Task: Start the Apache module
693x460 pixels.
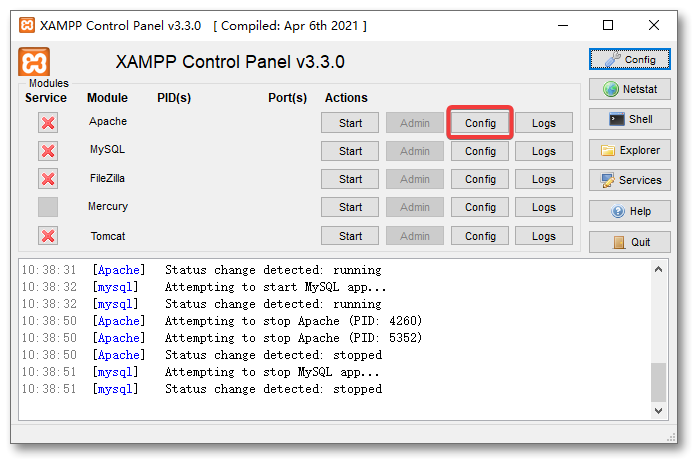Action: tap(350, 123)
